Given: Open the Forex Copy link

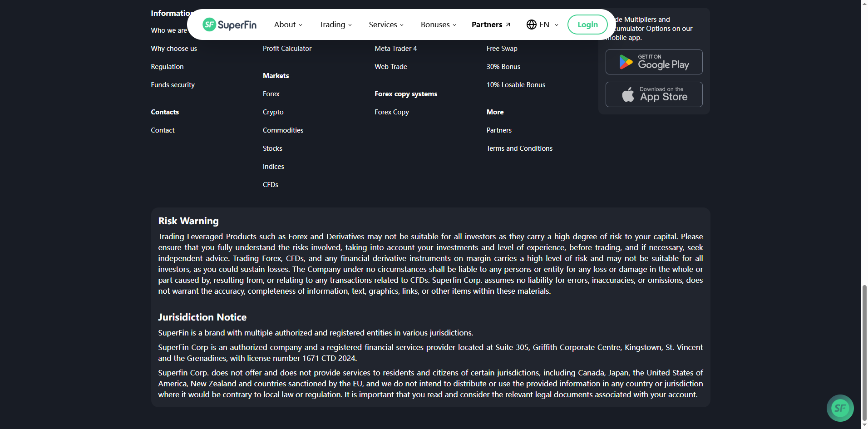Looking at the screenshot, I should (x=392, y=112).
